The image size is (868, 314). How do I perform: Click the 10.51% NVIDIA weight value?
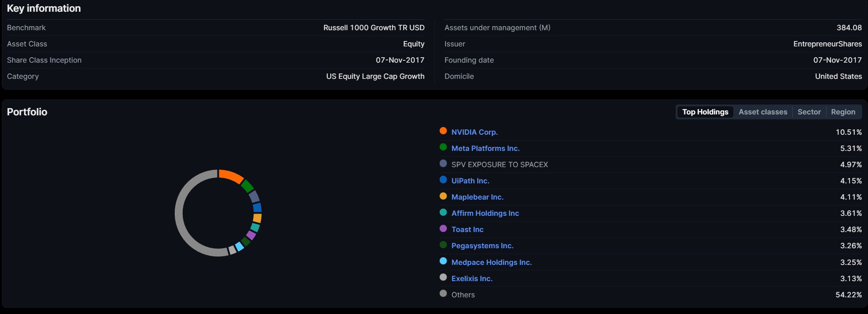849,132
